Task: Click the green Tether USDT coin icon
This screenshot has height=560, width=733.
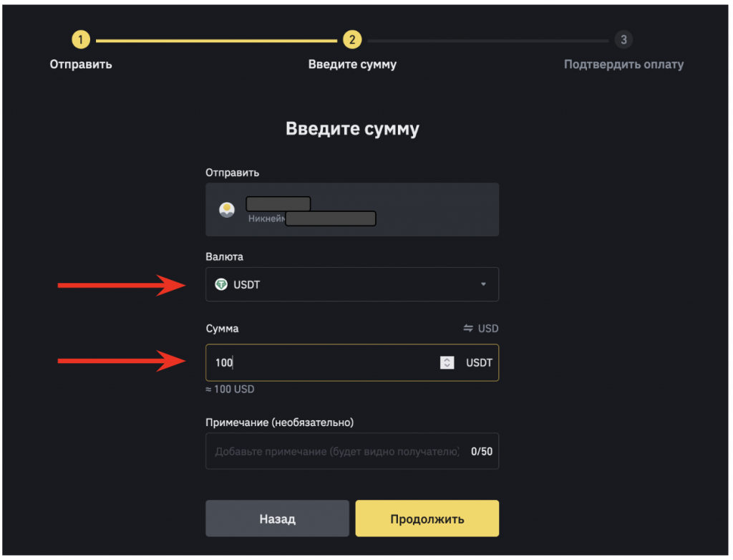Action: 221,284
